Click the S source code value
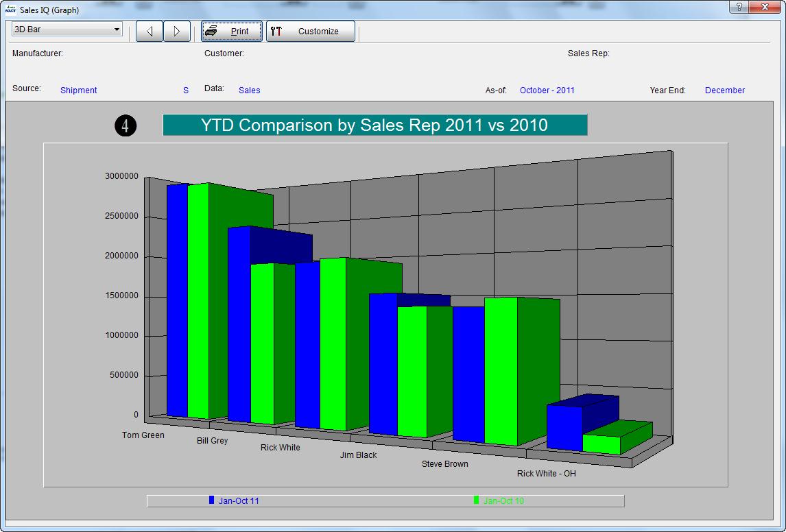This screenshot has width=786, height=532. pyautogui.click(x=186, y=90)
